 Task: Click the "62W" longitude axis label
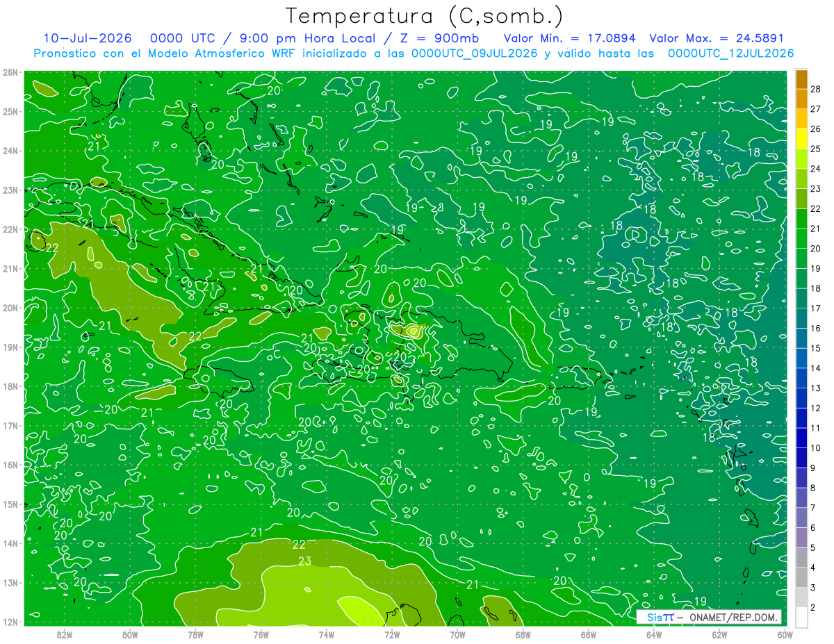coord(719,634)
